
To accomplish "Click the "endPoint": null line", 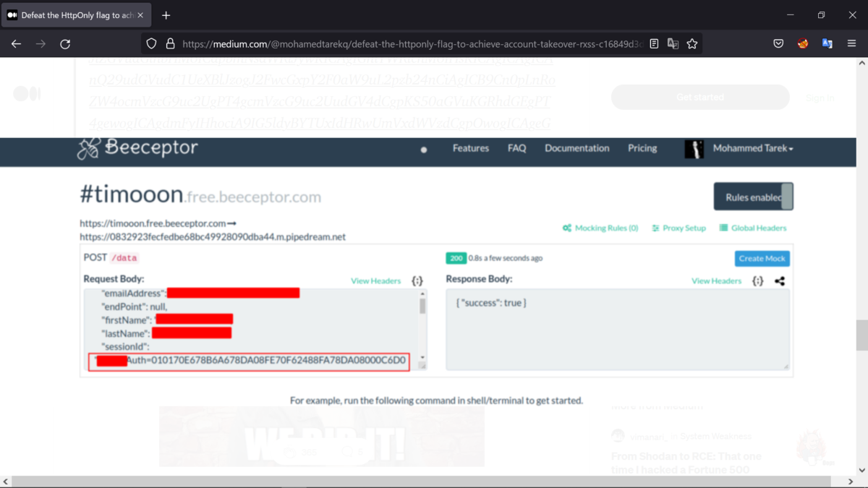I will coord(135,307).
